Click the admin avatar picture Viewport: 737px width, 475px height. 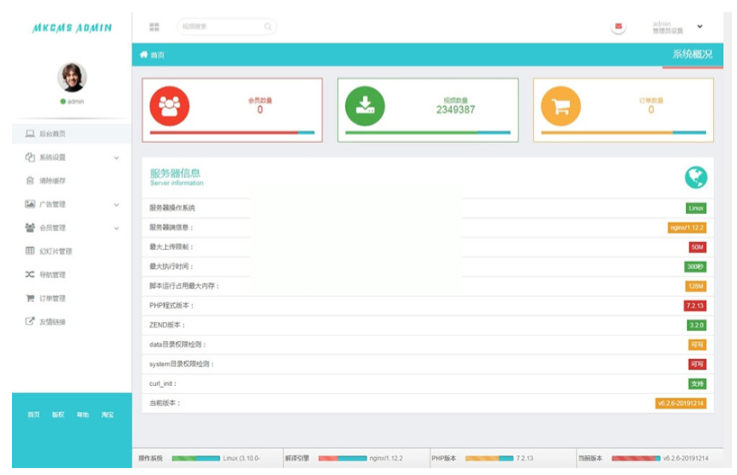click(x=72, y=77)
